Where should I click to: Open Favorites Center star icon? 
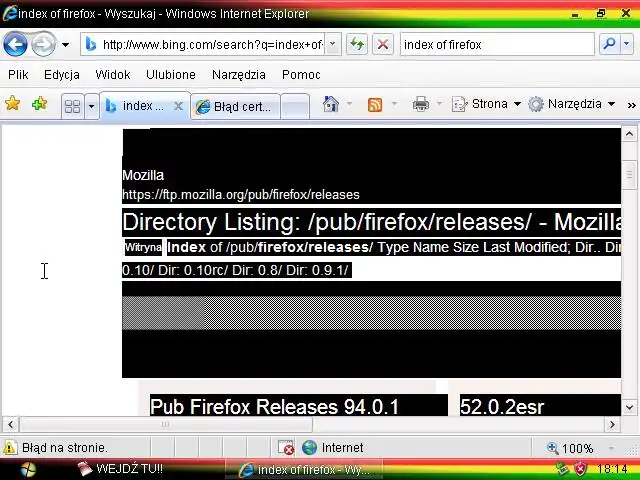(13, 103)
